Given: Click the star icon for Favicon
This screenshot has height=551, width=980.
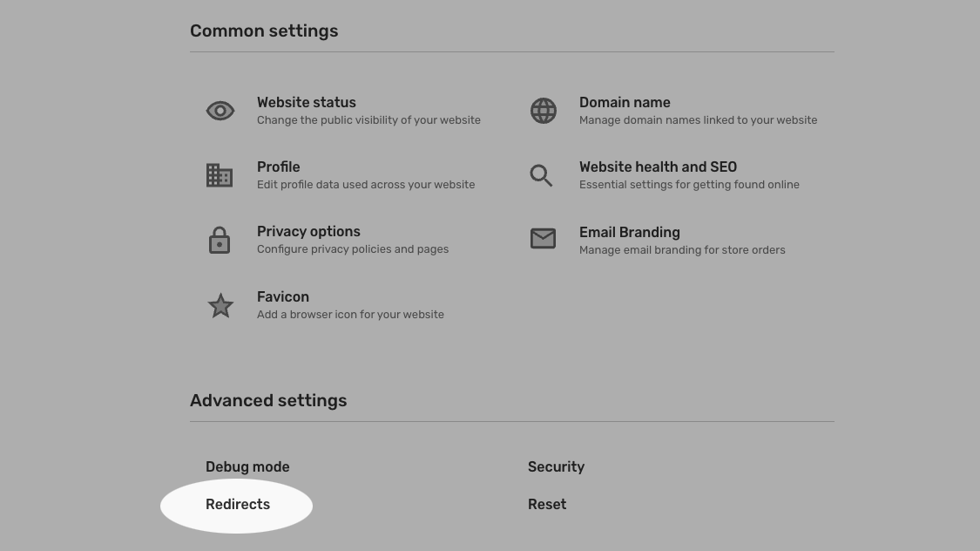Looking at the screenshot, I should [x=220, y=306].
